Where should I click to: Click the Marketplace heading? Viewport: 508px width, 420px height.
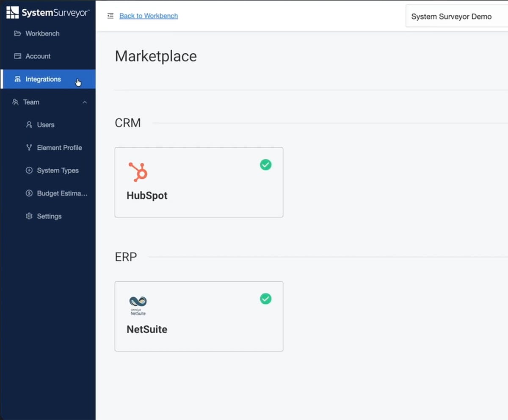pos(156,56)
